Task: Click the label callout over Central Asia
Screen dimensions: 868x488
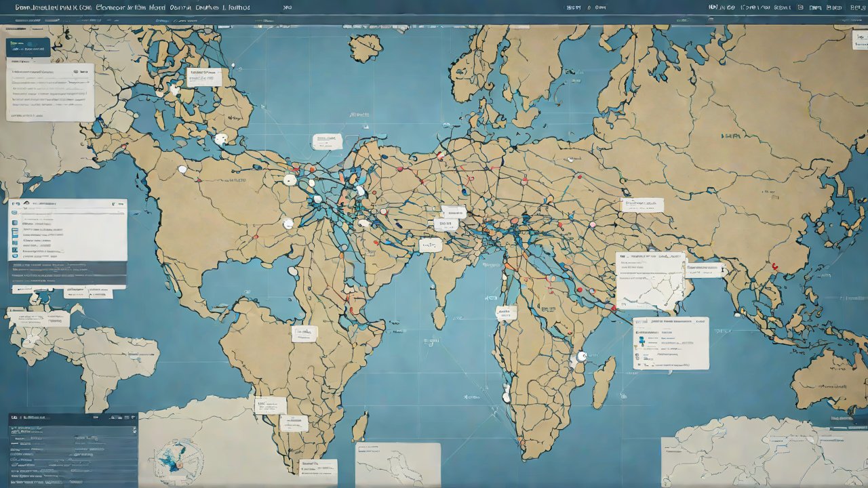Action: click(642, 205)
